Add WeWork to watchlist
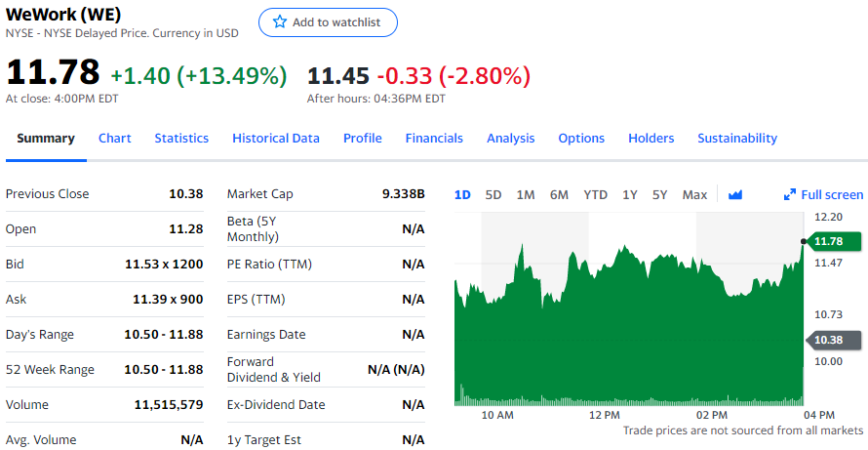 pyautogui.click(x=328, y=22)
